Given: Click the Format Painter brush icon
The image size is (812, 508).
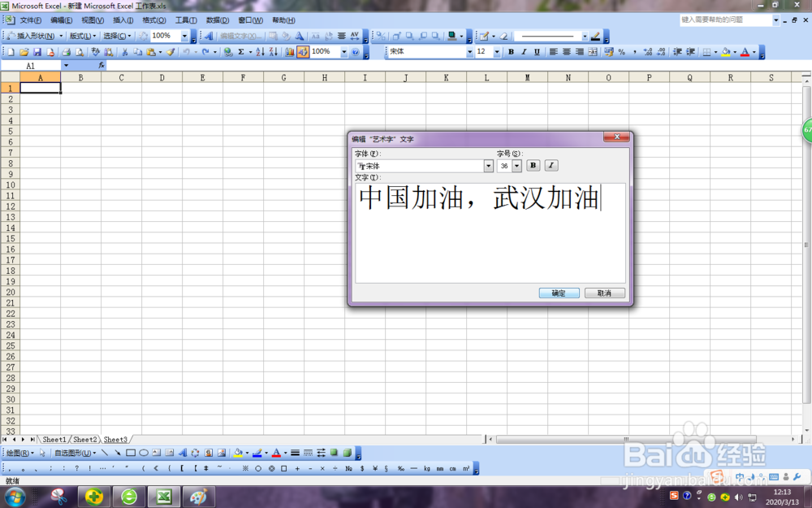Looking at the screenshot, I should coord(171,52).
